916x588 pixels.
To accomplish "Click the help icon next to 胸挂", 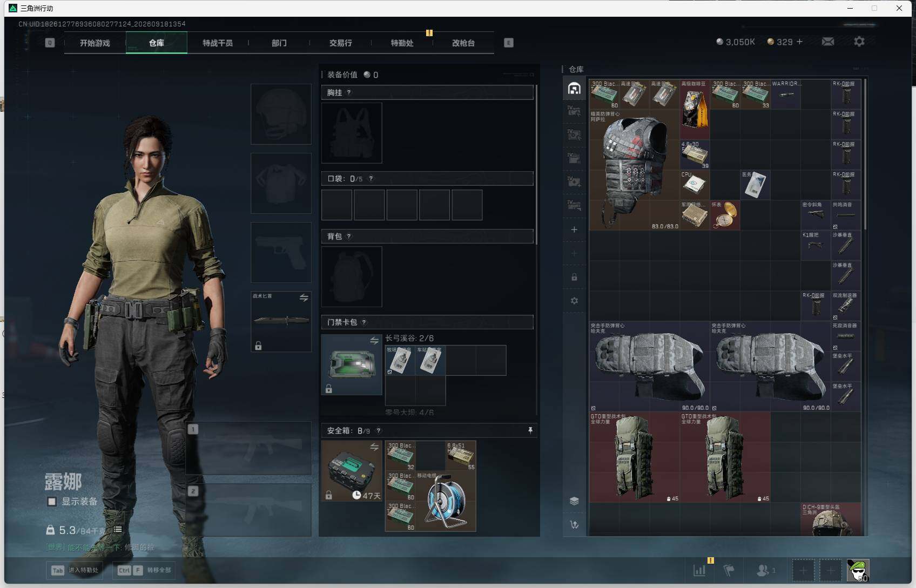I will tap(349, 92).
